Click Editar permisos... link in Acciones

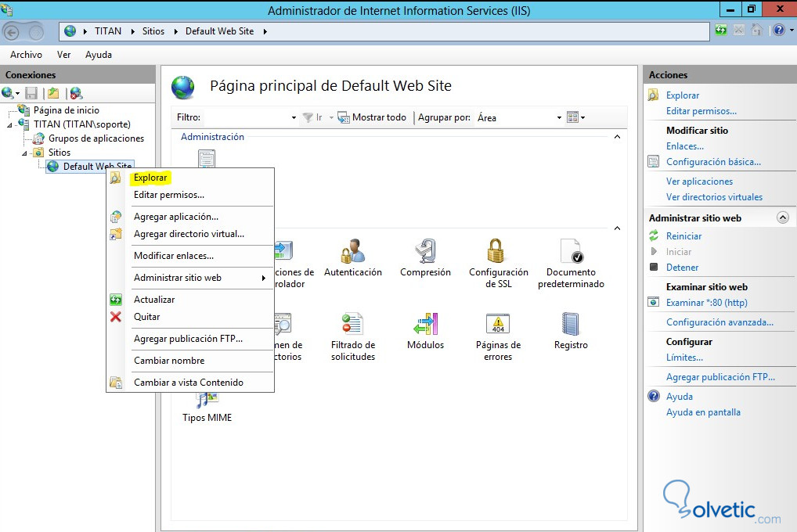pyautogui.click(x=701, y=111)
